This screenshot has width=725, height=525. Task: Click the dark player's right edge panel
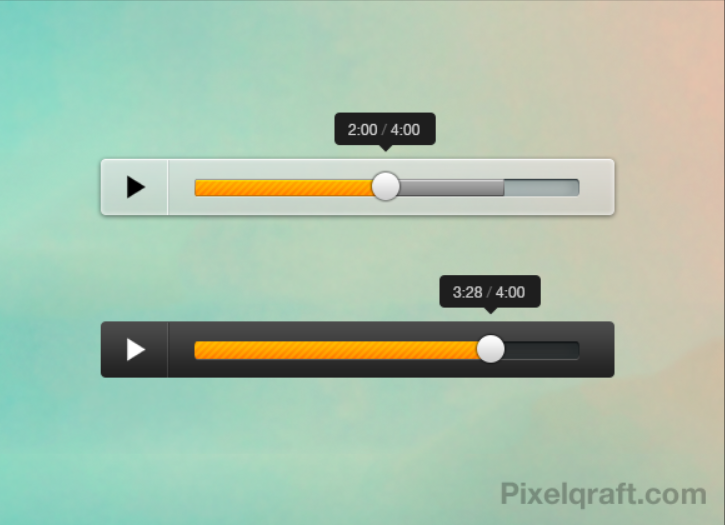597,350
